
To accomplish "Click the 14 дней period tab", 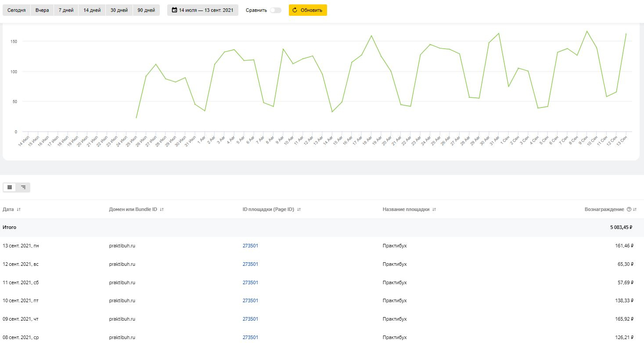I will point(92,10).
